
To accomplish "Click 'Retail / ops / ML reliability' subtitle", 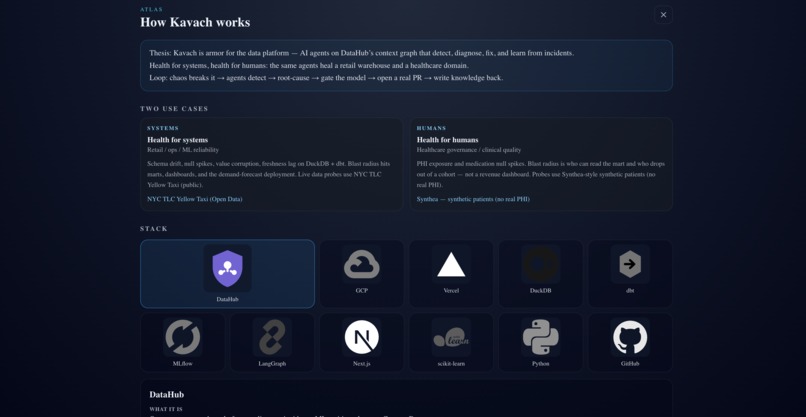I will coord(183,150).
